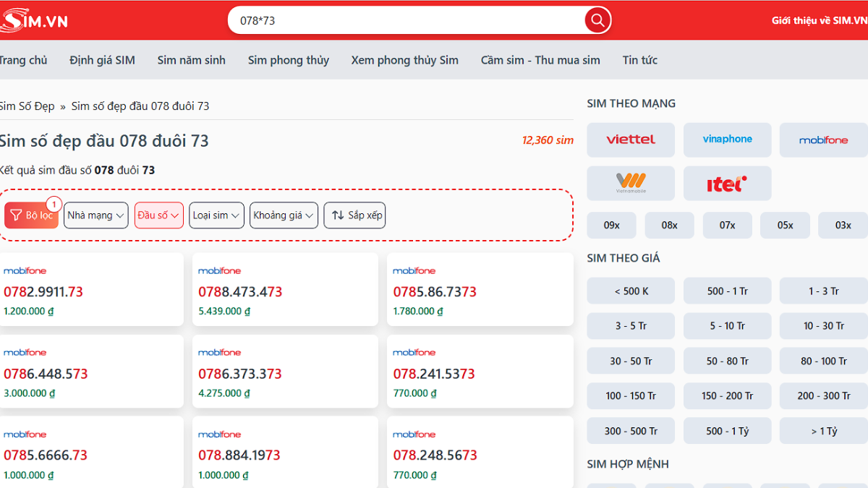Click Mobifone logo on 0785.86.7373 card

click(x=414, y=270)
